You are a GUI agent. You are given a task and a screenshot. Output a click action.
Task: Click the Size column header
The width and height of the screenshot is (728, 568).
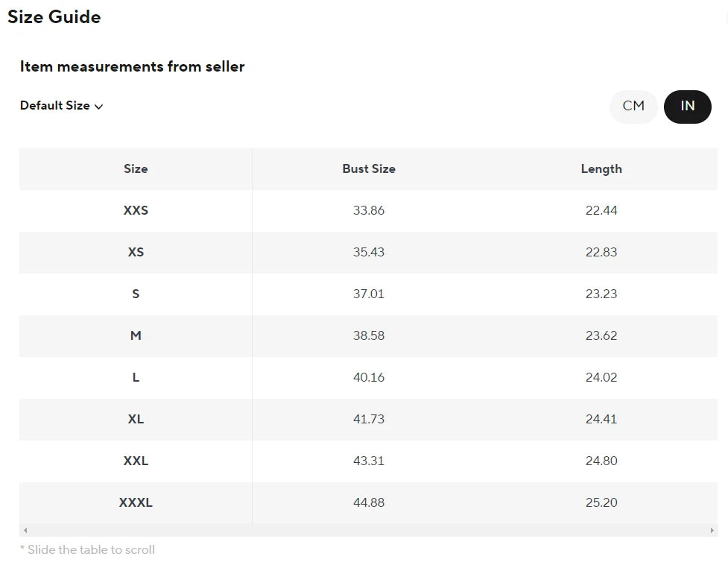point(136,169)
